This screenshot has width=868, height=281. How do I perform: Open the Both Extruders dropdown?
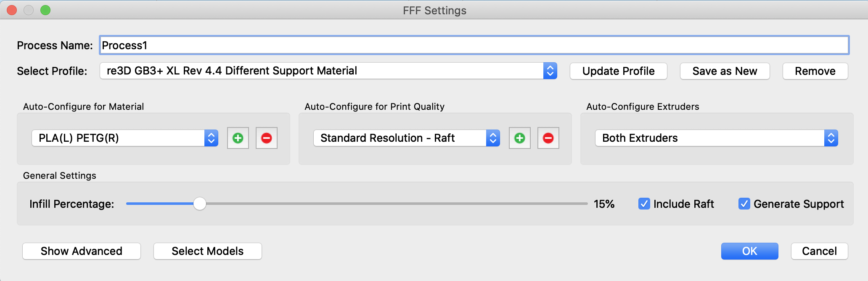717,138
